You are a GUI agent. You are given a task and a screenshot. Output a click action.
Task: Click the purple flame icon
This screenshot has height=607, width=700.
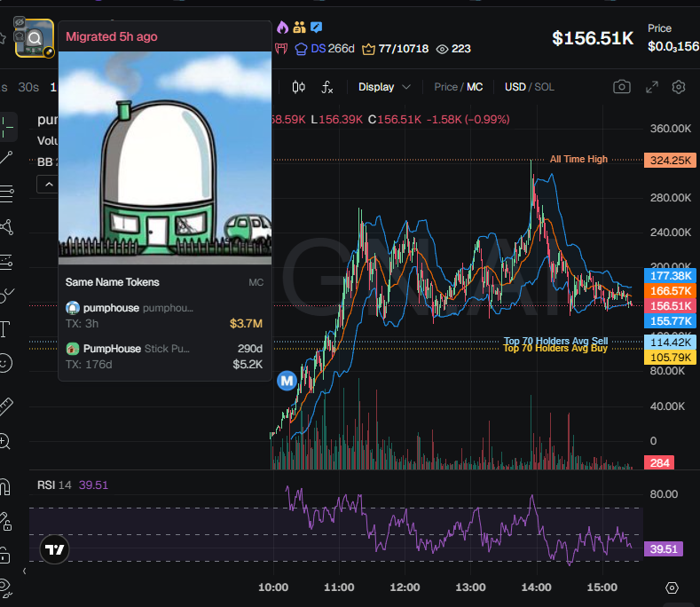283,28
